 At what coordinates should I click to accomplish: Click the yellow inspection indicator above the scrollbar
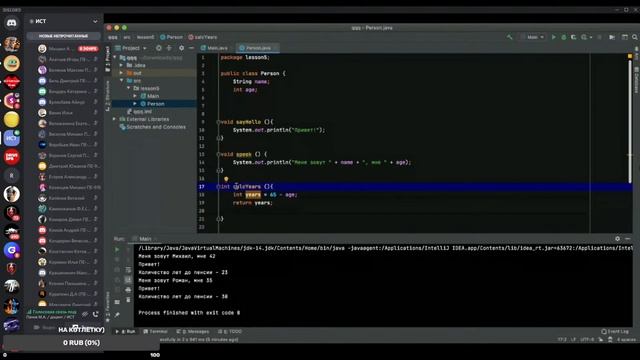click(x=630, y=56)
